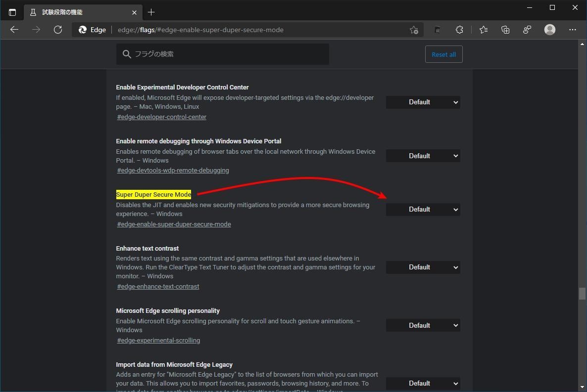
Task: Open the Favorites list icon
Action: pos(483,30)
